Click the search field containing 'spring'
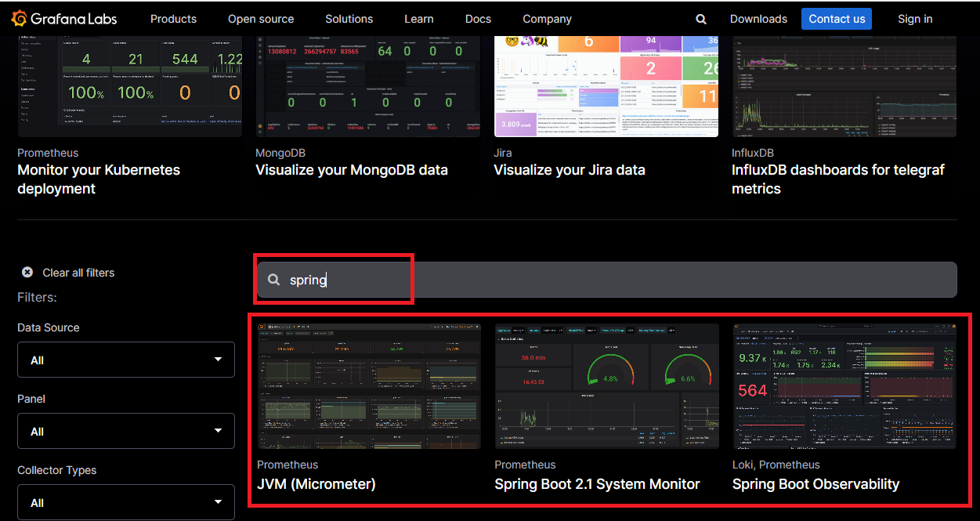The image size is (980, 521). (607, 280)
